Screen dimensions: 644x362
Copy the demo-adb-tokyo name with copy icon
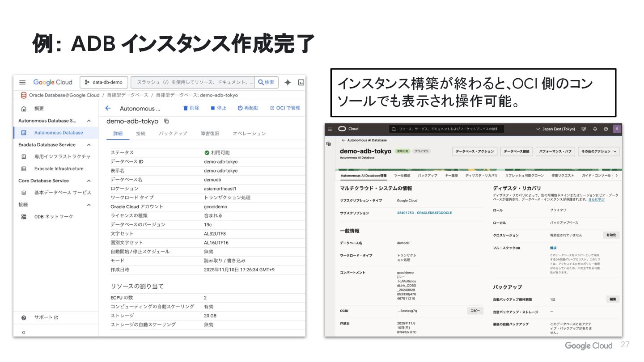point(167,121)
